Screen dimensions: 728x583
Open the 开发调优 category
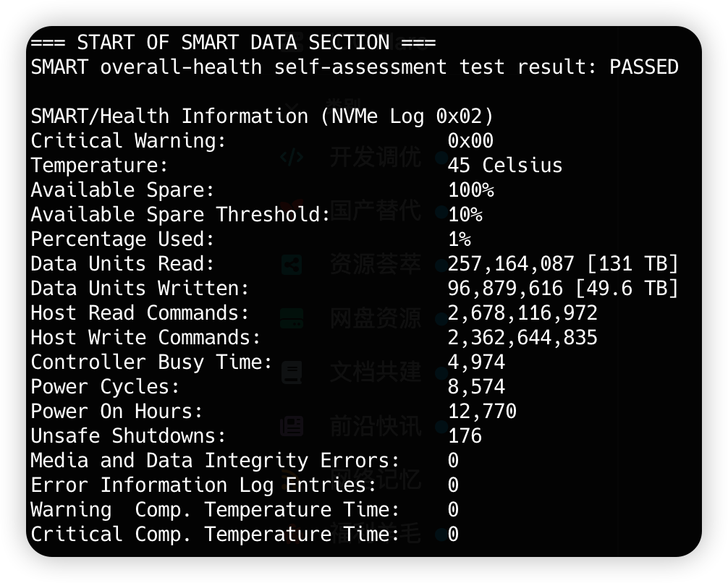click(x=376, y=158)
